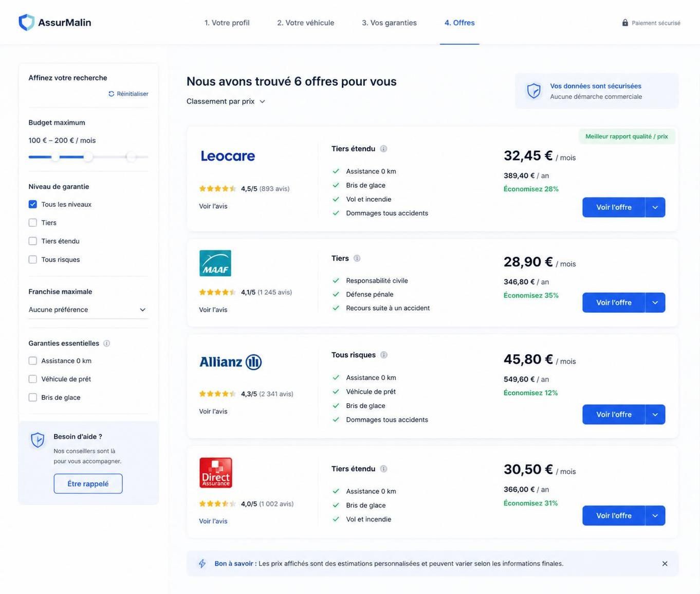Open Voir l'avis under Direct Assurance

click(213, 521)
